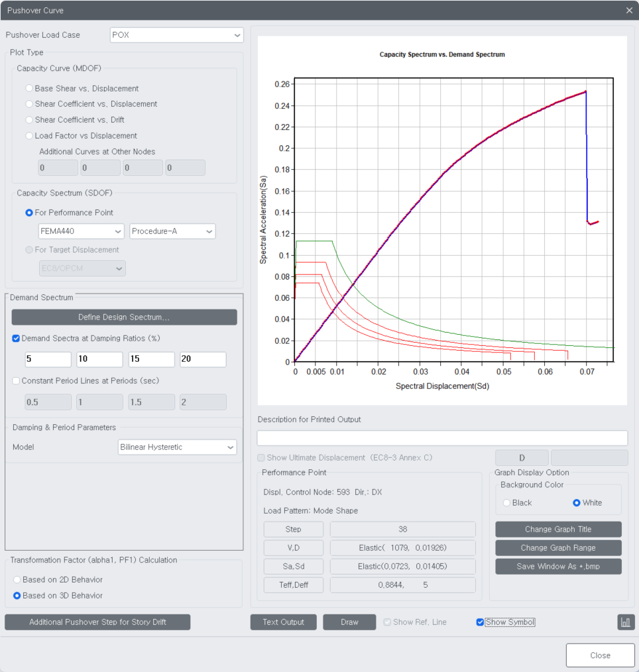
Task: Click the damping ratio field showing 20
Action: tap(203, 359)
